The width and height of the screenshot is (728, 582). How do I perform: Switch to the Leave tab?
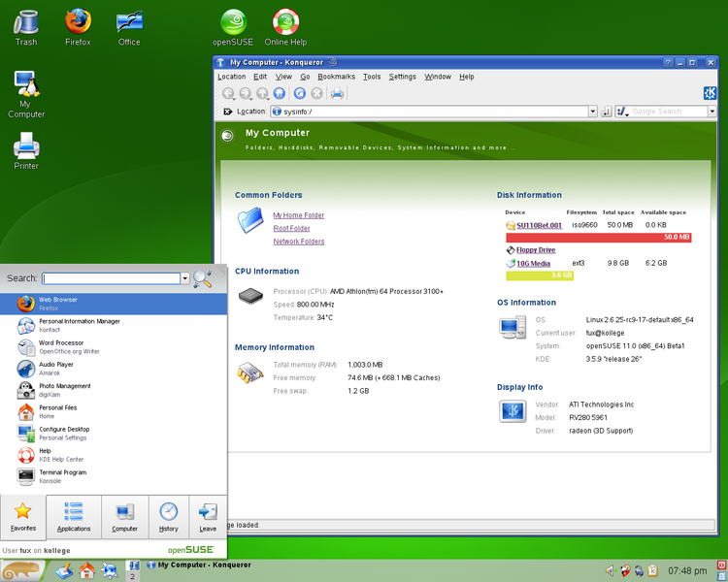point(208,517)
